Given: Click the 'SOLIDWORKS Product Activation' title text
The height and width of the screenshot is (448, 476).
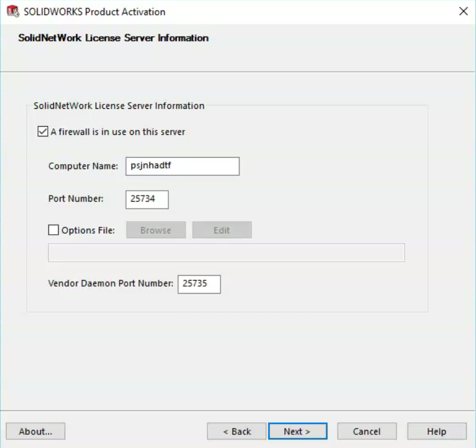Looking at the screenshot, I should tap(95, 12).
